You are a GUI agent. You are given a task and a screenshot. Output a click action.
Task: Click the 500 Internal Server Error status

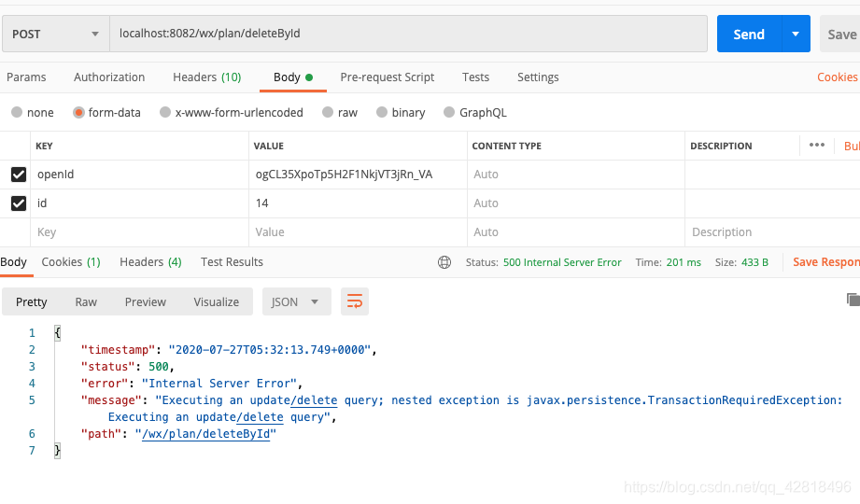562,262
